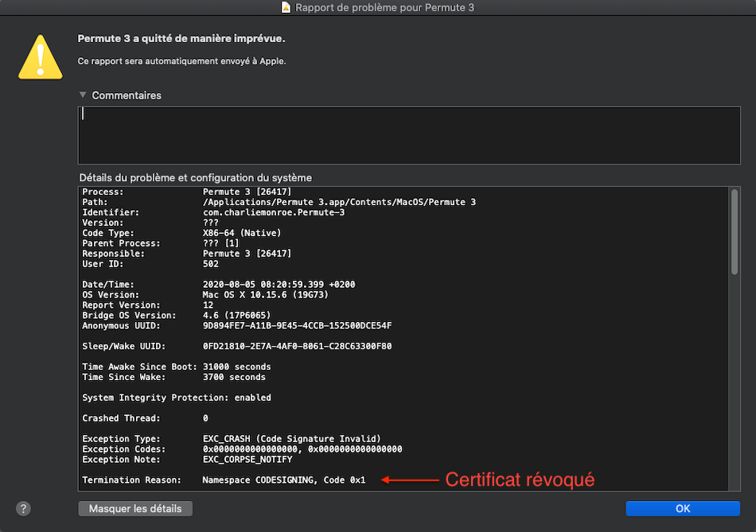
Task: Select the path '/Applications/Permute 3.app/Contents/MacOS/Permute 3'
Action: click(339, 202)
